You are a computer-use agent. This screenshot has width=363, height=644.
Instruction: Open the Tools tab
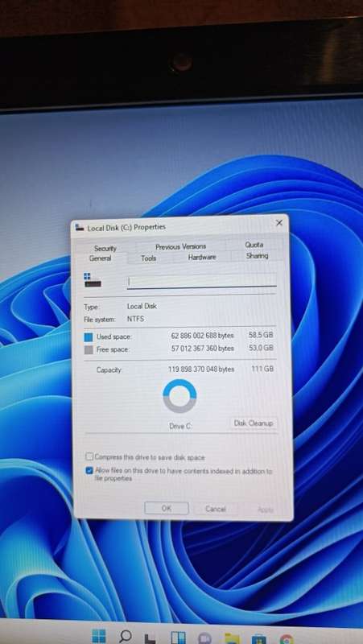[148, 258]
